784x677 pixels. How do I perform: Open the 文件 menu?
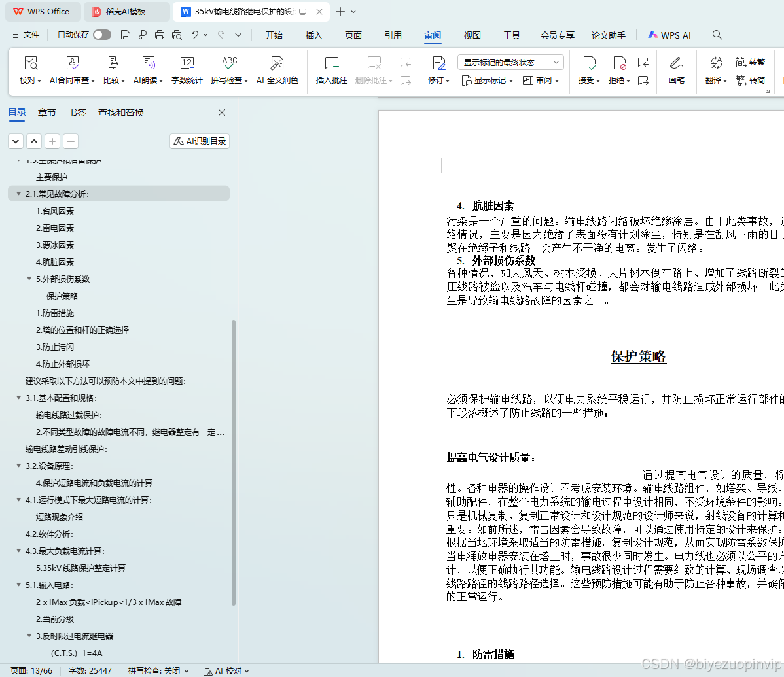(26, 35)
